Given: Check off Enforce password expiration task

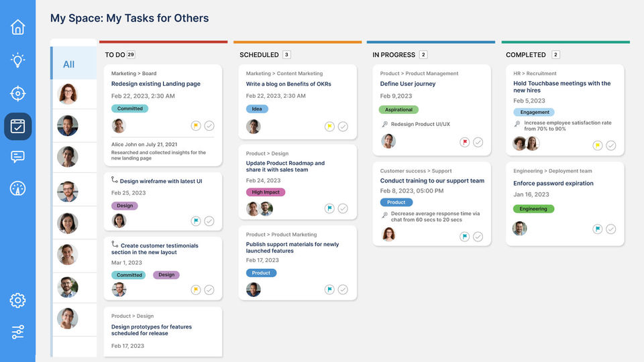Looking at the screenshot, I should click(x=610, y=229).
